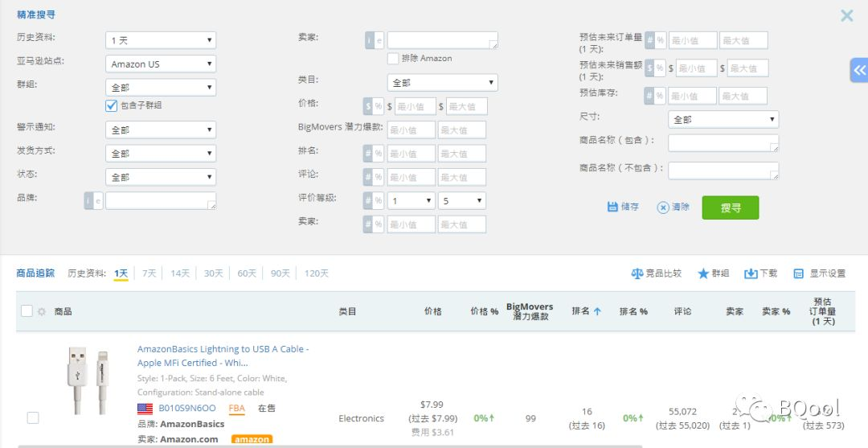Check the 排除 Amazon checkbox
This screenshot has width=868, height=448.
point(392,58)
